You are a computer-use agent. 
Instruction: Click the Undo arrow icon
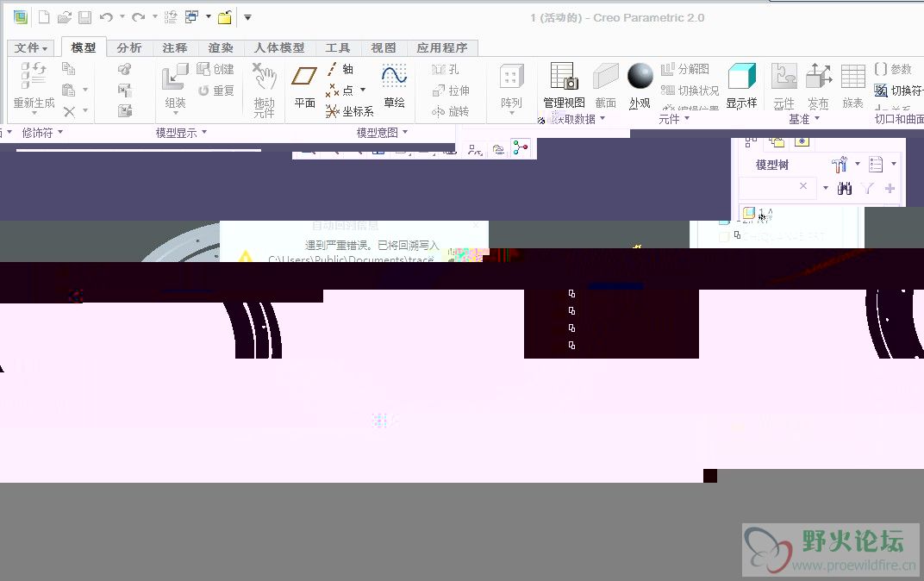click(x=106, y=17)
